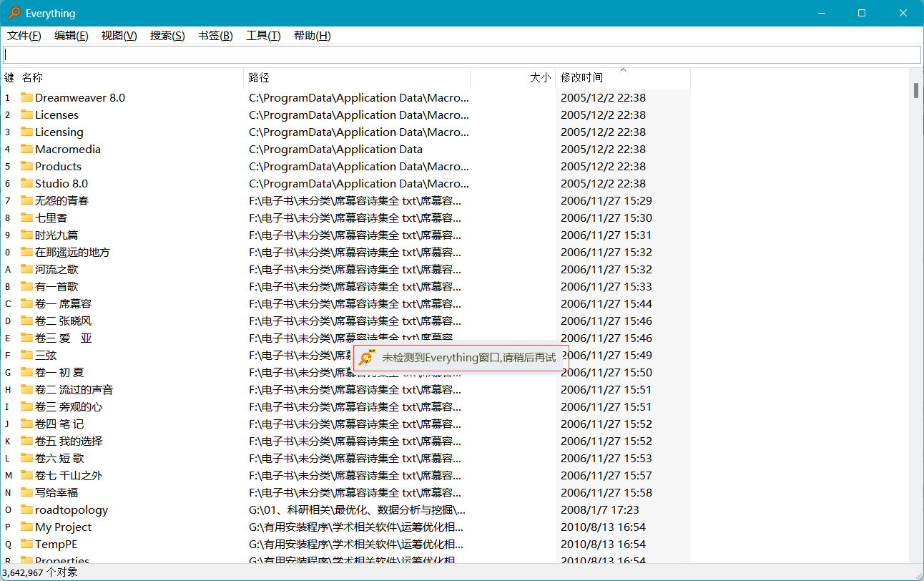Image resolution: width=924 pixels, height=581 pixels.
Task: Click the 卷二 流过的声音 folder icon
Action: tap(27, 389)
